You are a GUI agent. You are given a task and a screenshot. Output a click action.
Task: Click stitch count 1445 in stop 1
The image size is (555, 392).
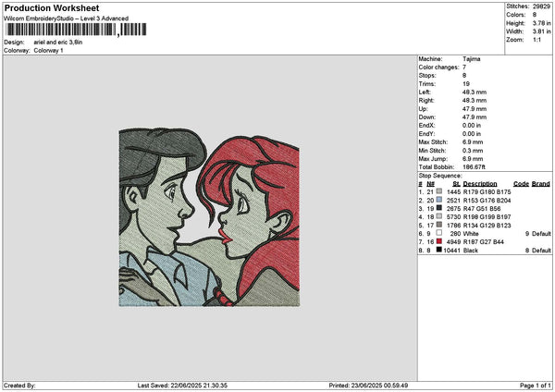(x=453, y=191)
